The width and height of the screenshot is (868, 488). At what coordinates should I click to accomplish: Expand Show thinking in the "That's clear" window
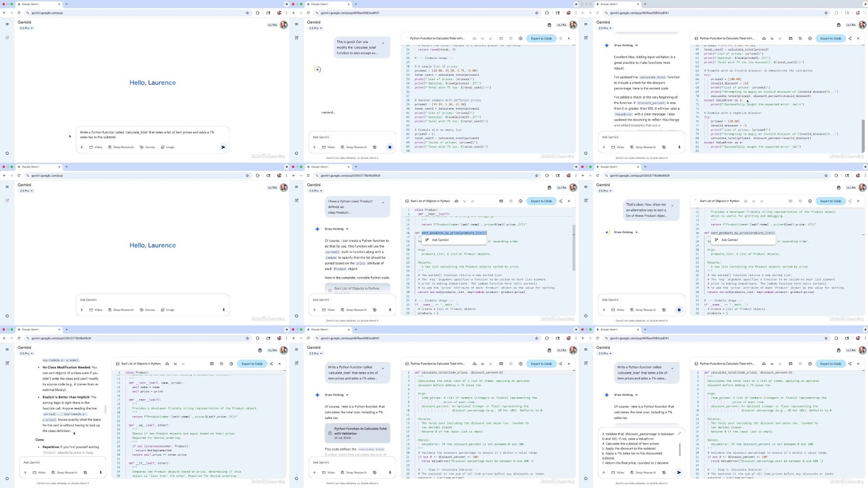626,232
